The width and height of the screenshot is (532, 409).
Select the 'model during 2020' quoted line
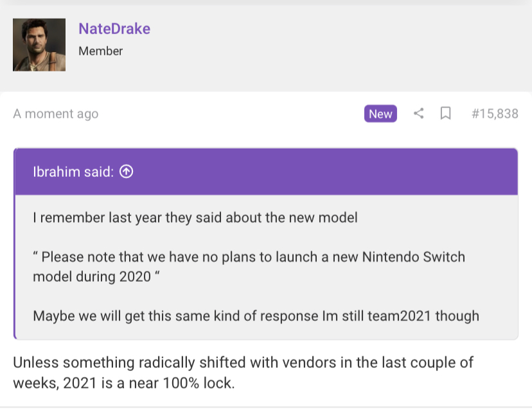coord(96,277)
